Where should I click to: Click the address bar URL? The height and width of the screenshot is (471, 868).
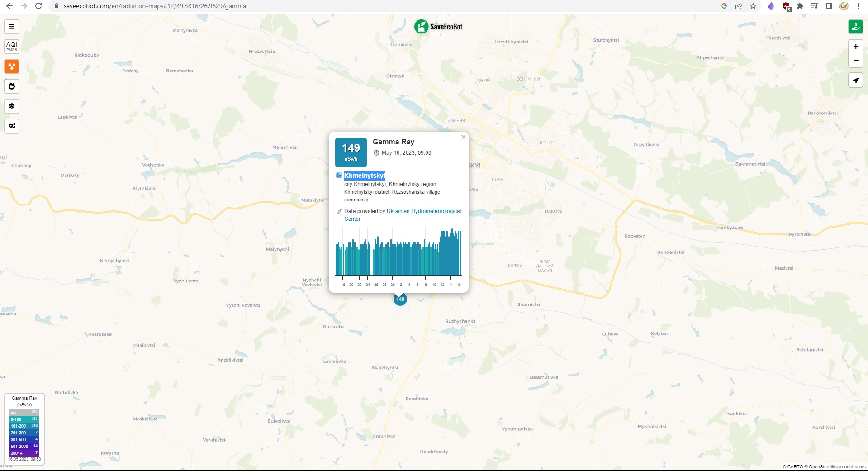[155, 6]
